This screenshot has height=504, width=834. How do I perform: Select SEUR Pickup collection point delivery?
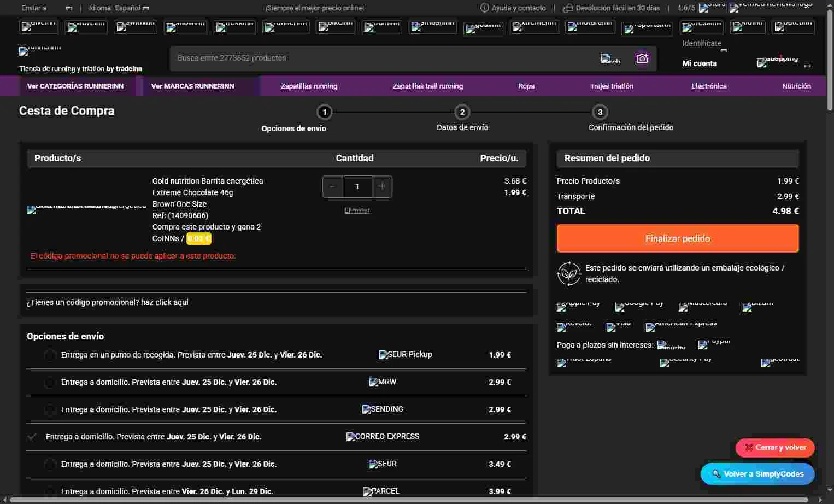[50, 355]
